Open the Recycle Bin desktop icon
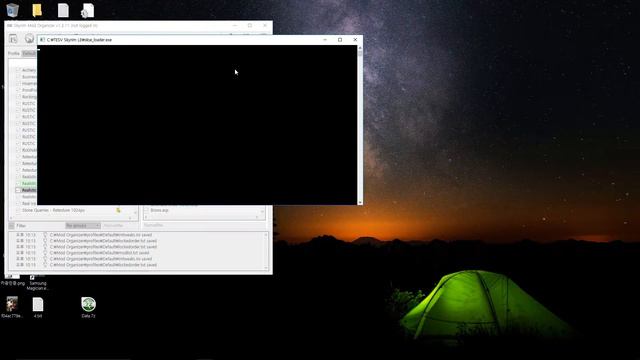 point(13,10)
